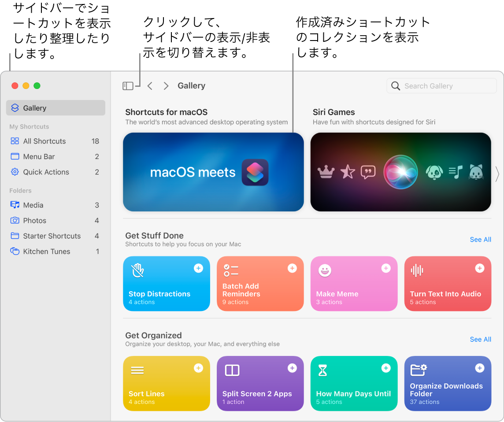Viewport: 504px width, 422px height.
Task: See All shortcuts in Get Organized
Action: [480, 339]
